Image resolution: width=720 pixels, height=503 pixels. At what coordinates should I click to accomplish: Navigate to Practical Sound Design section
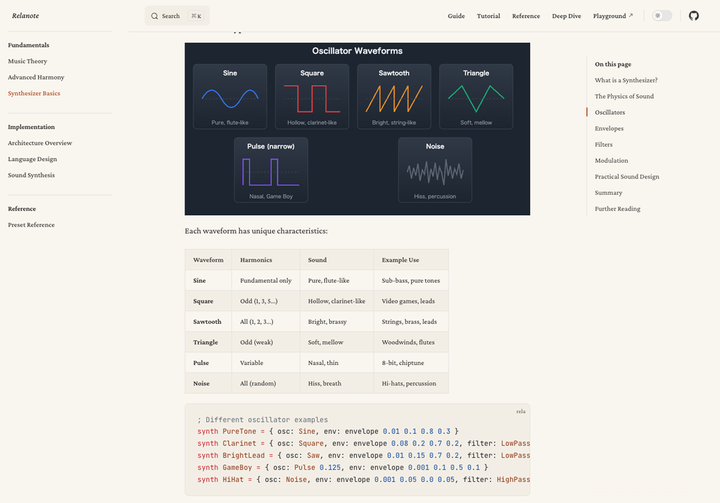[626, 176]
